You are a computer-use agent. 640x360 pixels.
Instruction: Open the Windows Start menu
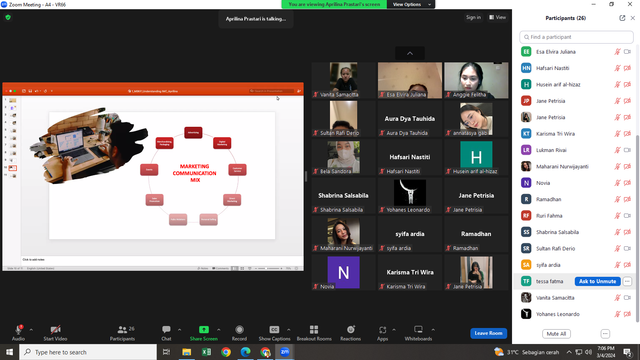tap(9, 352)
